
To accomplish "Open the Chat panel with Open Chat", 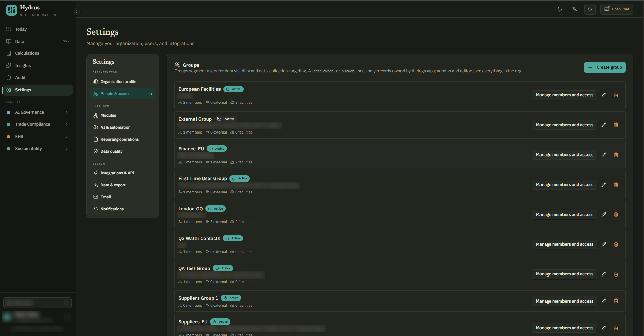I will tap(617, 9).
